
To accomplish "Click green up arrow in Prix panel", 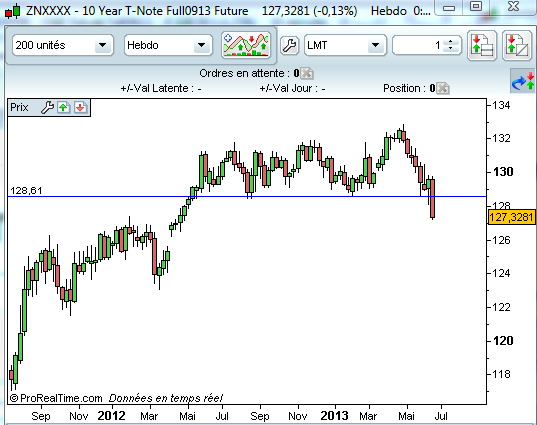I will pyautogui.click(x=64, y=108).
